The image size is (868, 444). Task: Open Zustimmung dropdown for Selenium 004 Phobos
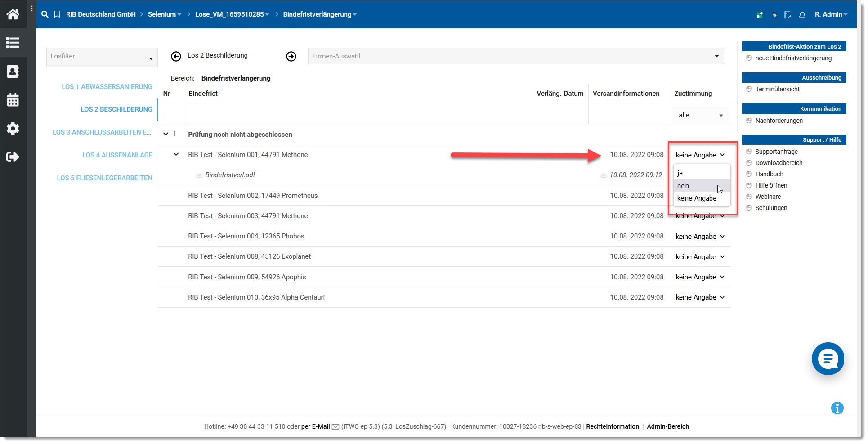[x=700, y=237]
